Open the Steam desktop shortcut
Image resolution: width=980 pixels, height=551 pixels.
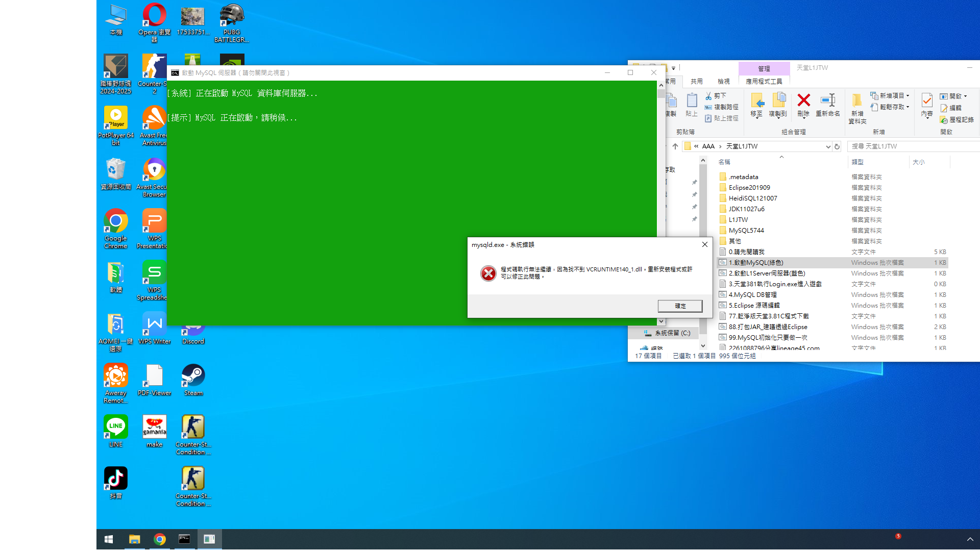tap(193, 380)
